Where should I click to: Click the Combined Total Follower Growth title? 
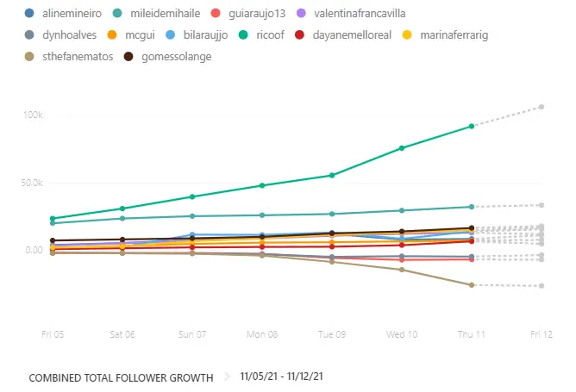tap(121, 377)
